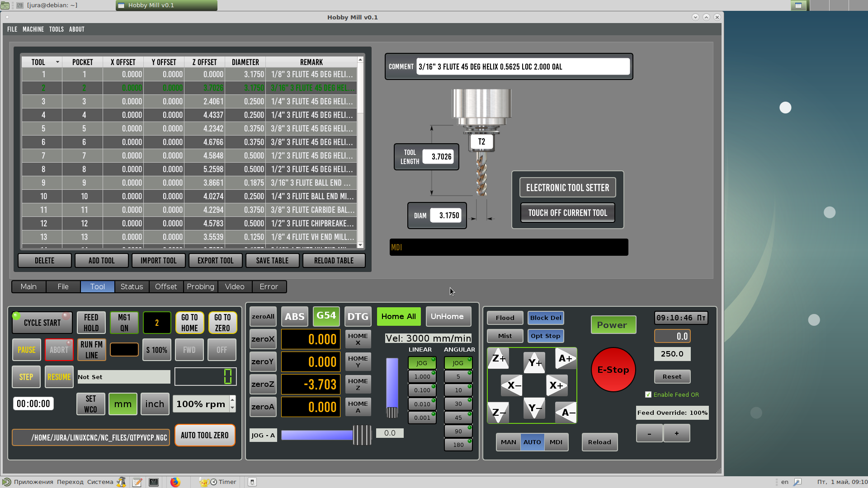Decrease the 100% rpm spinner value

coord(232,408)
